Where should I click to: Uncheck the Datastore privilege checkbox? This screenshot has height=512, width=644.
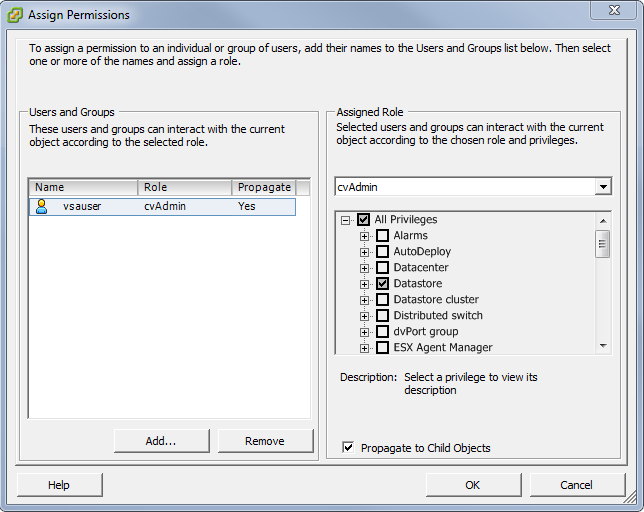click(382, 284)
